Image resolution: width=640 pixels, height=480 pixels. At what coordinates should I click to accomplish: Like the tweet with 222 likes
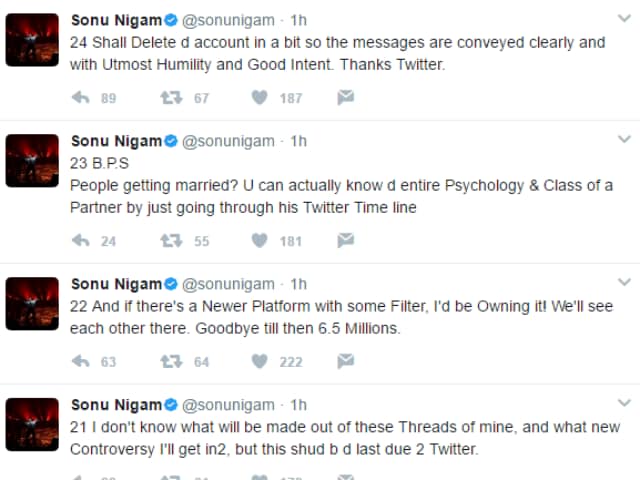259,361
